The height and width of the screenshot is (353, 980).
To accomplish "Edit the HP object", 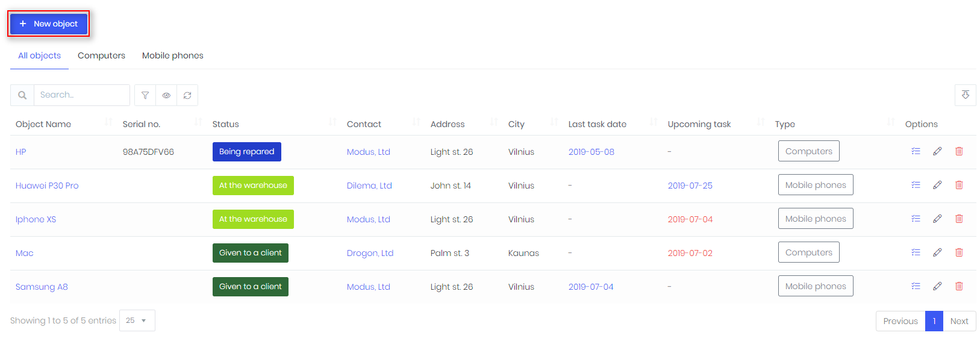I will click(x=937, y=151).
